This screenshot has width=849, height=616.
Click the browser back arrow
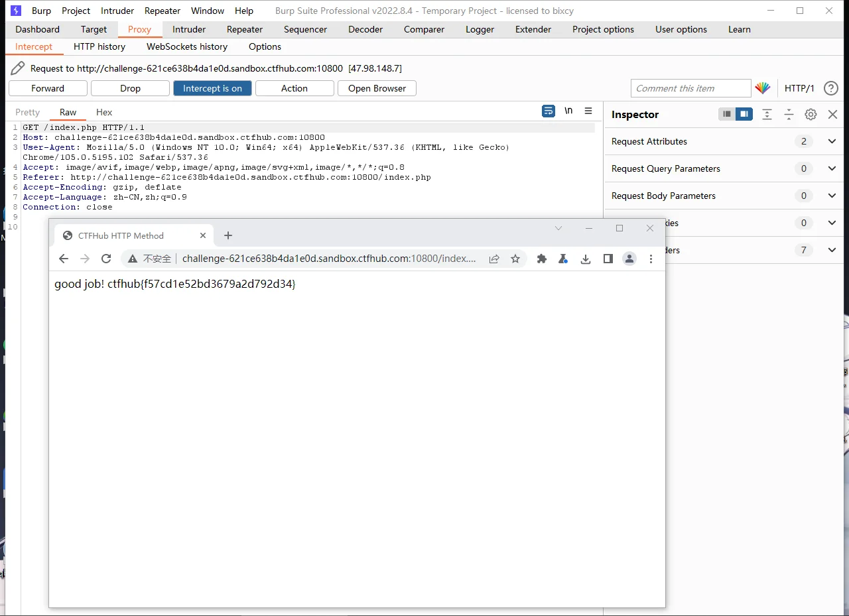coord(64,259)
